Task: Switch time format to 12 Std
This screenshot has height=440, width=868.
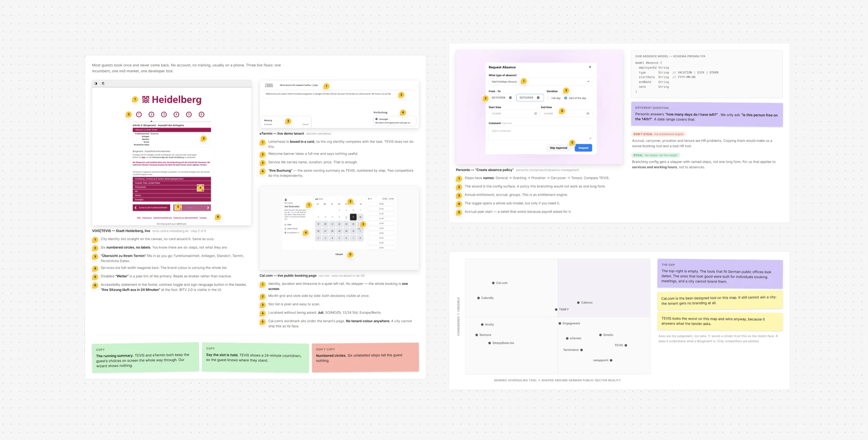Action: point(385,199)
